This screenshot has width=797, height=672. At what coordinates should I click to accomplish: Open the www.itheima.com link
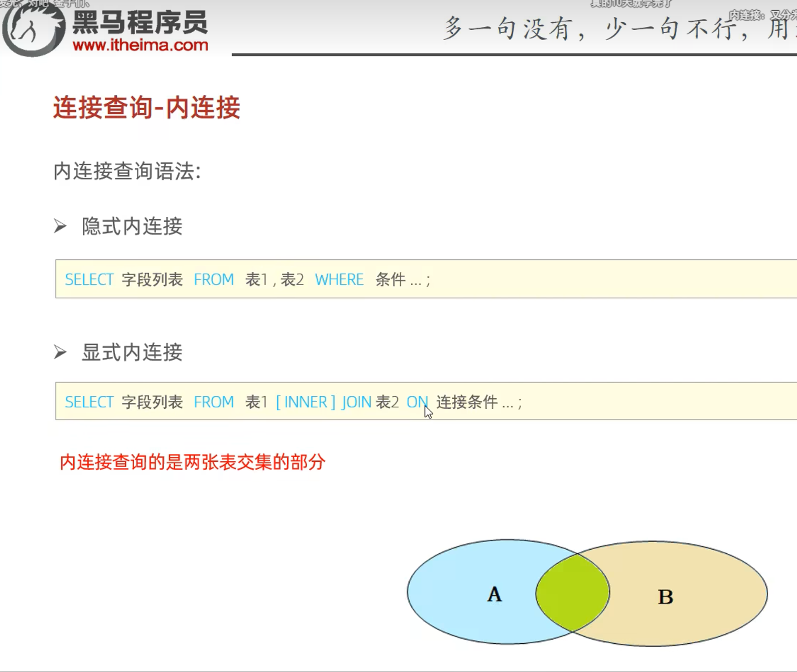(x=140, y=45)
